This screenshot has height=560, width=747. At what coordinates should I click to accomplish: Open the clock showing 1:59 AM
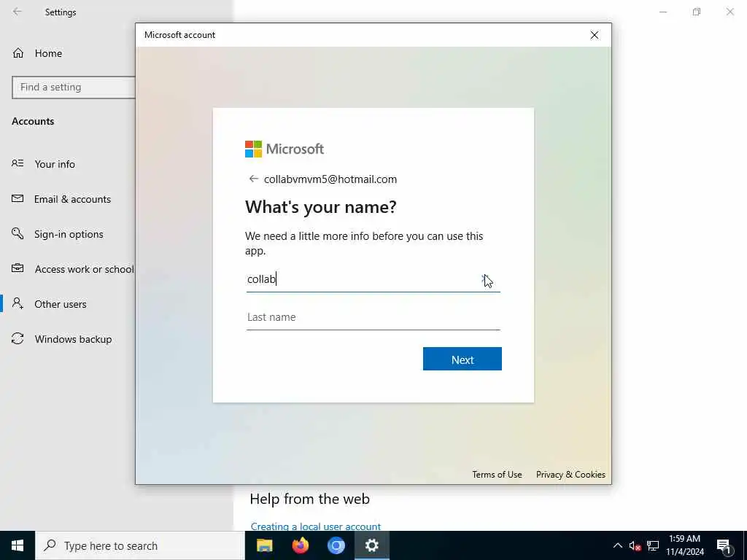pos(684,545)
